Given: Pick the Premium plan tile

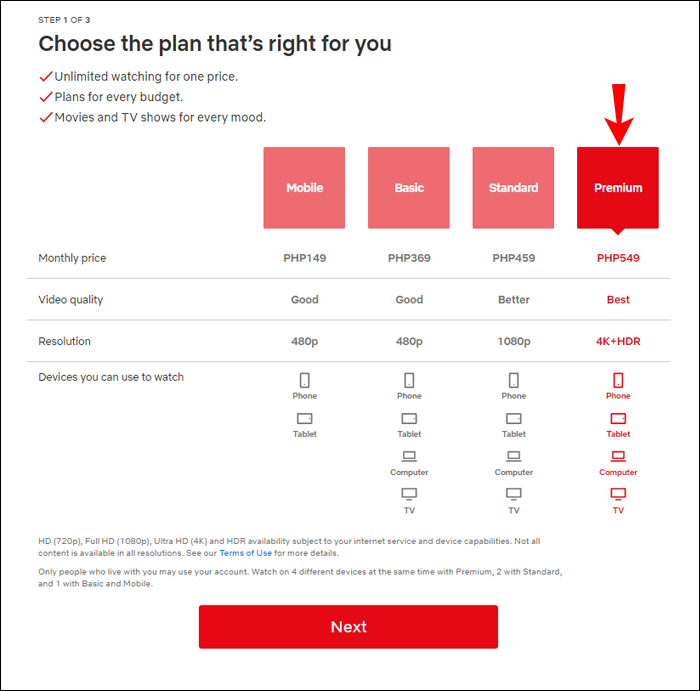Looking at the screenshot, I should 618,188.
